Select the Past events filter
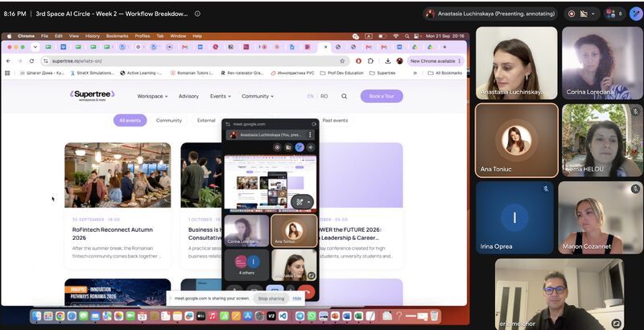 (335, 120)
